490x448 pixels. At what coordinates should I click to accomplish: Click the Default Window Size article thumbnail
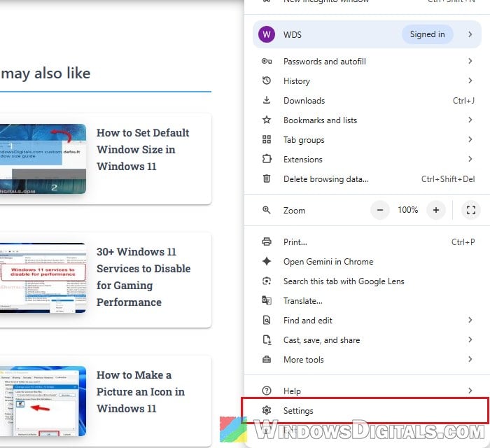click(43, 159)
